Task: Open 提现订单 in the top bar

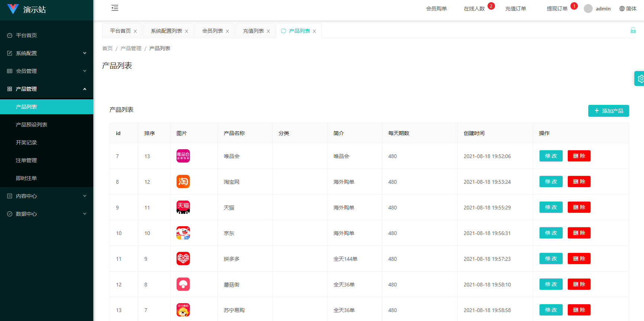Action: click(557, 9)
